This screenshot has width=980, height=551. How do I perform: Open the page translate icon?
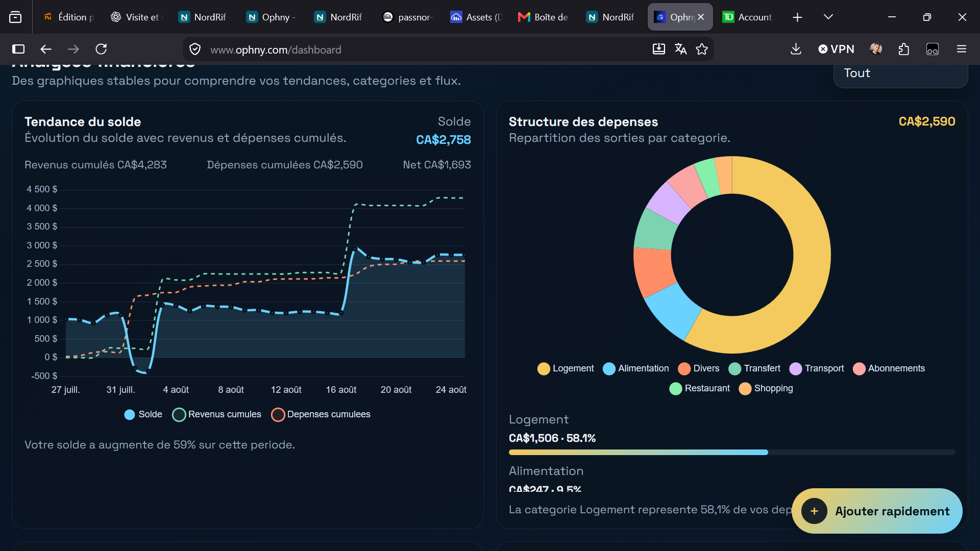[x=680, y=49]
